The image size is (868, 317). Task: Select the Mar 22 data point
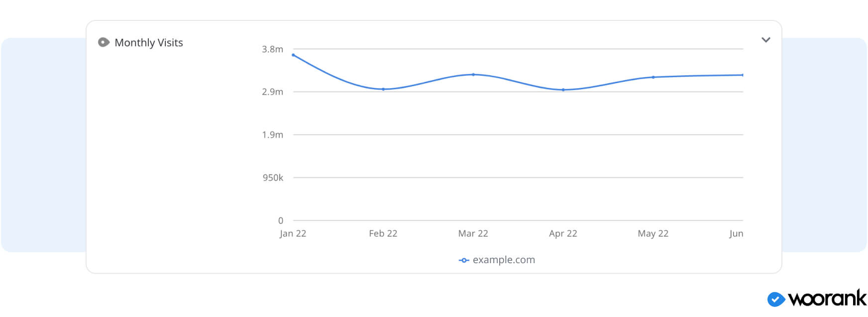click(x=473, y=75)
